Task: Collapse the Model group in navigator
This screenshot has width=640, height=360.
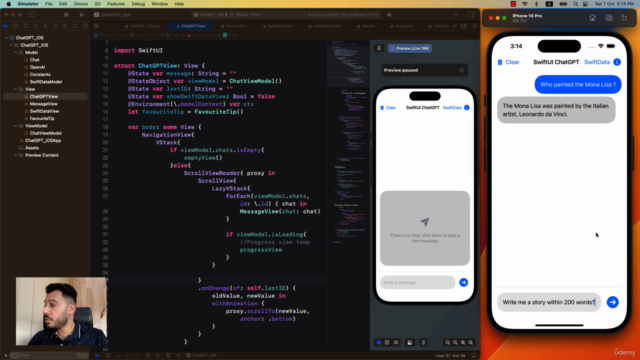Action: point(16,52)
